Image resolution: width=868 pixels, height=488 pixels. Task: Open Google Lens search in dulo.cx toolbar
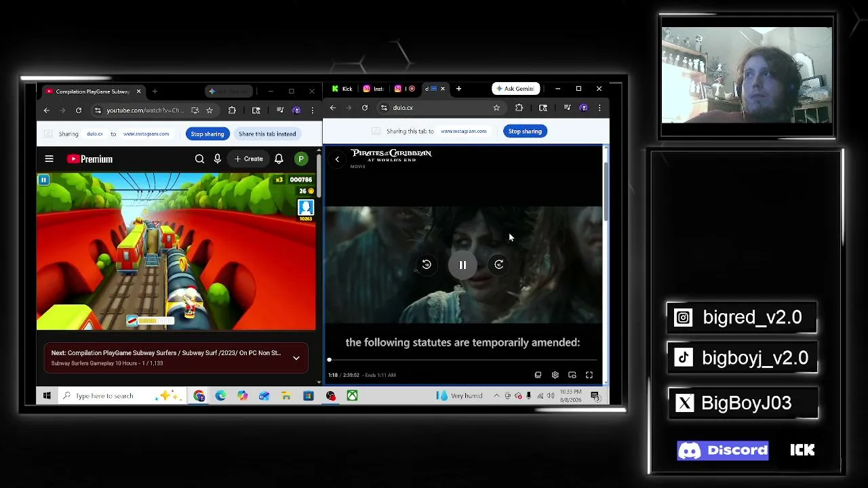coord(543,108)
